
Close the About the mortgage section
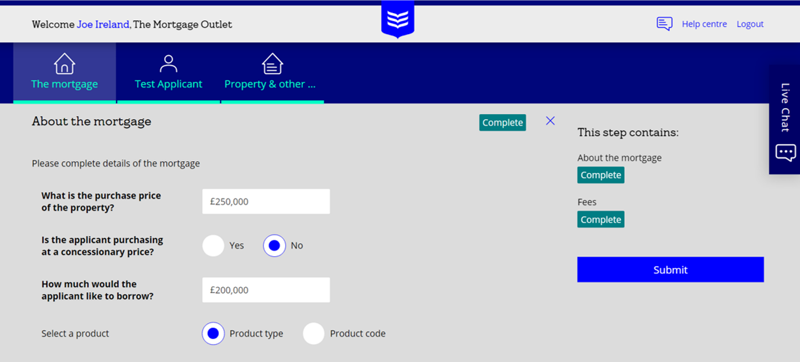550,121
